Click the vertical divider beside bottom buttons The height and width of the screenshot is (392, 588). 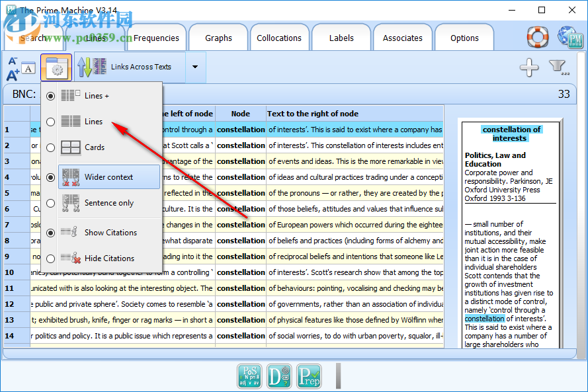338,375
